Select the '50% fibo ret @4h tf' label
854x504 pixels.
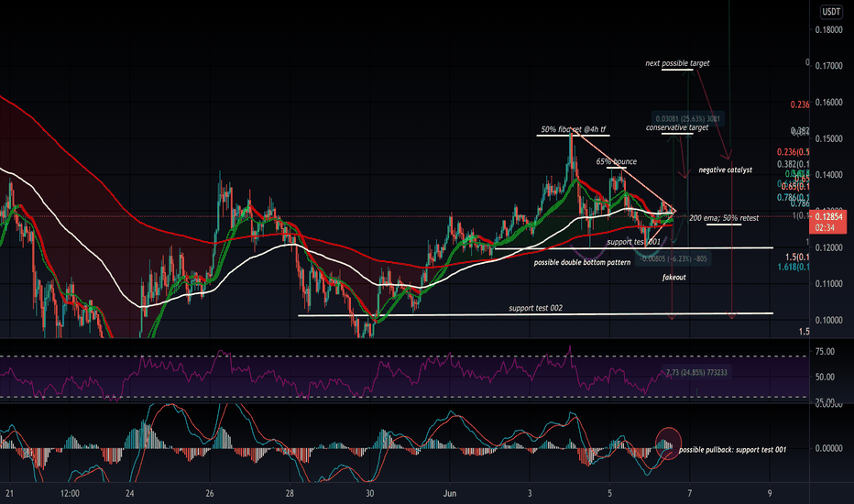(573, 129)
